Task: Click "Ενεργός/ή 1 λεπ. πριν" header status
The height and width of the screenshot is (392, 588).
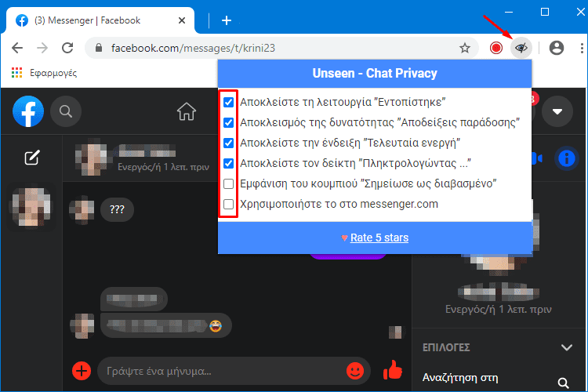Action: 164,167
